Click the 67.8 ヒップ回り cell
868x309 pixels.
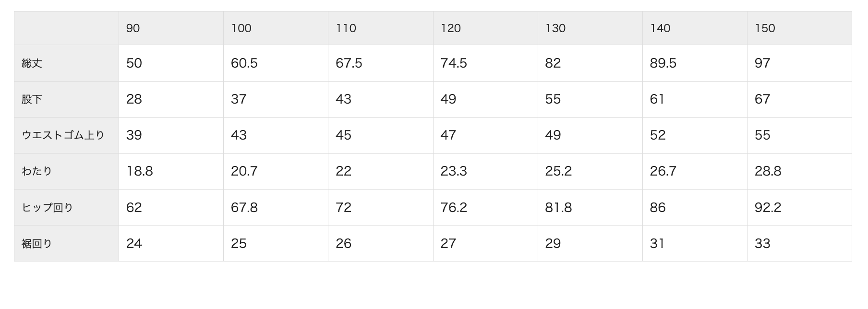coord(244,208)
